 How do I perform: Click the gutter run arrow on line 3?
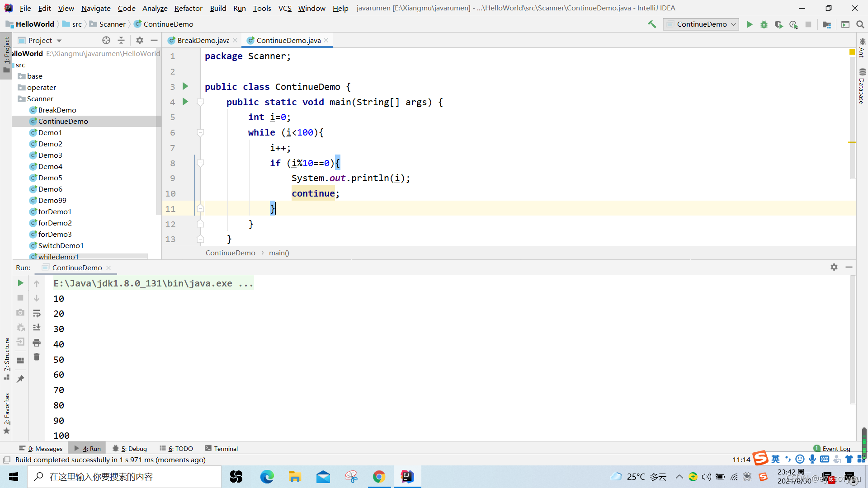click(x=185, y=86)
